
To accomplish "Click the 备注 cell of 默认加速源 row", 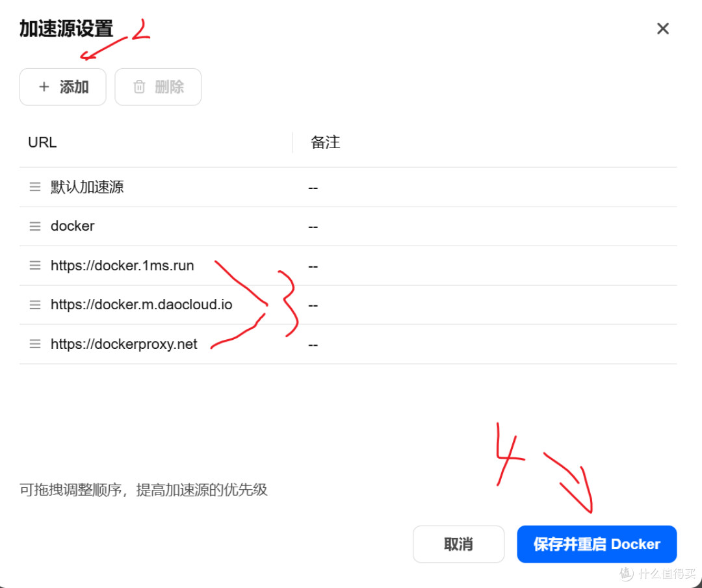I will 313,188.
